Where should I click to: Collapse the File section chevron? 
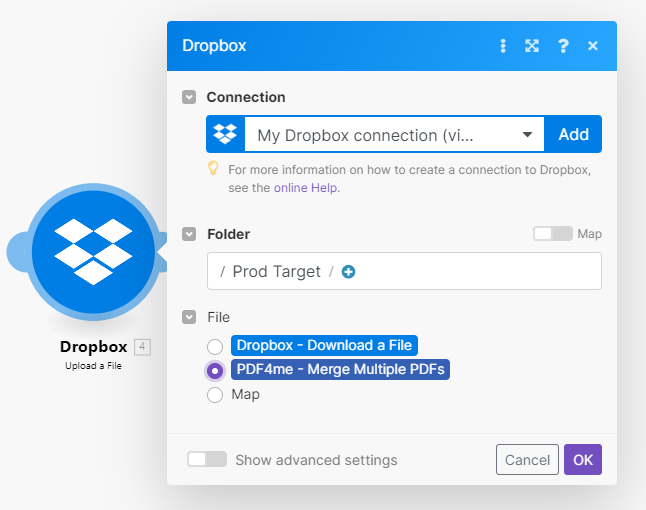pos(189,317)
